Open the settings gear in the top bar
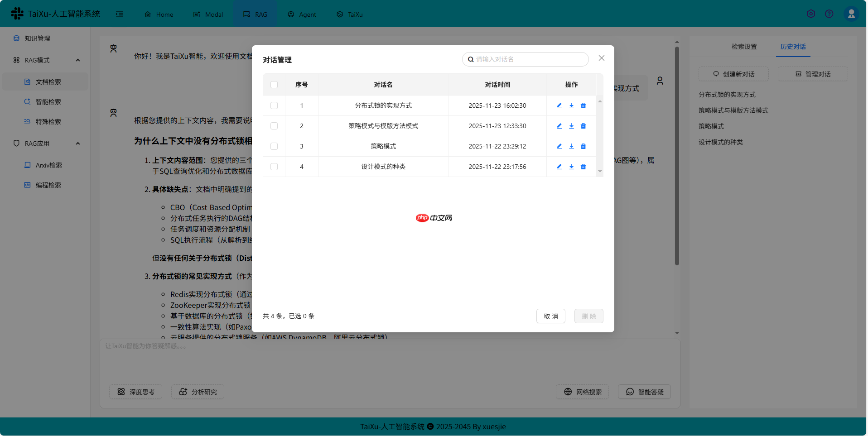868x436 pixels. 810,14
